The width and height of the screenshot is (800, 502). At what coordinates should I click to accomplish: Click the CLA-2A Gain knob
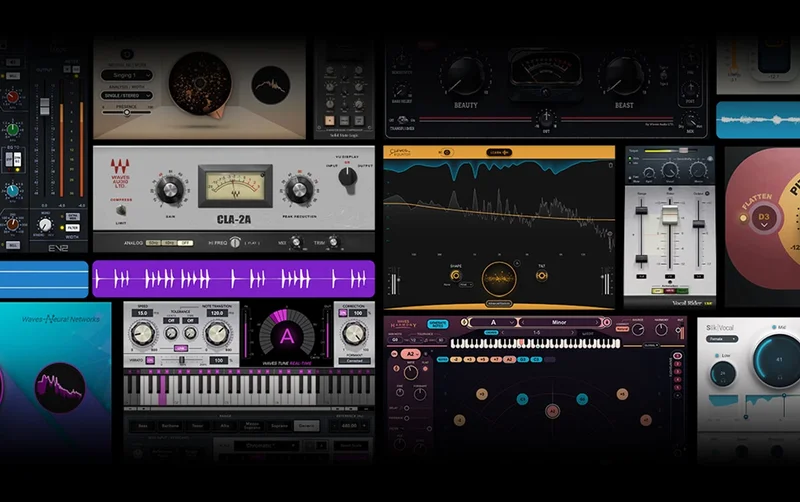(x=171, y=190)
